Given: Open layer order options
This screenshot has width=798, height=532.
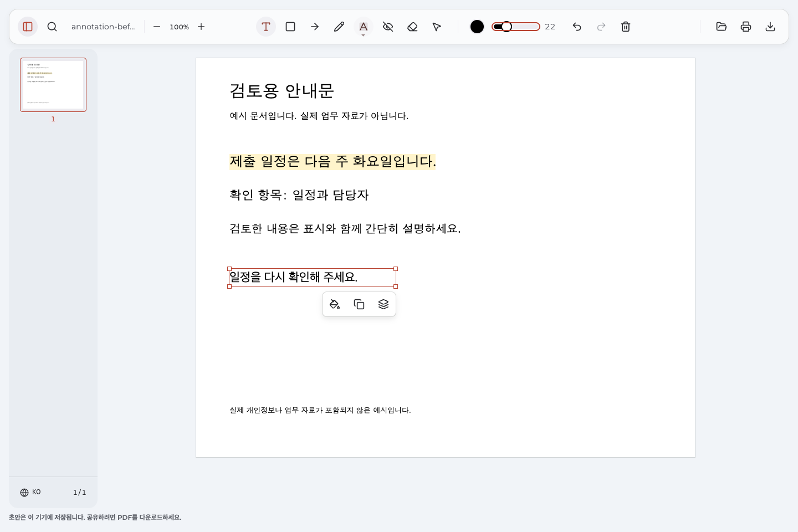Looking at the screenshot, I should pos(383,304).
